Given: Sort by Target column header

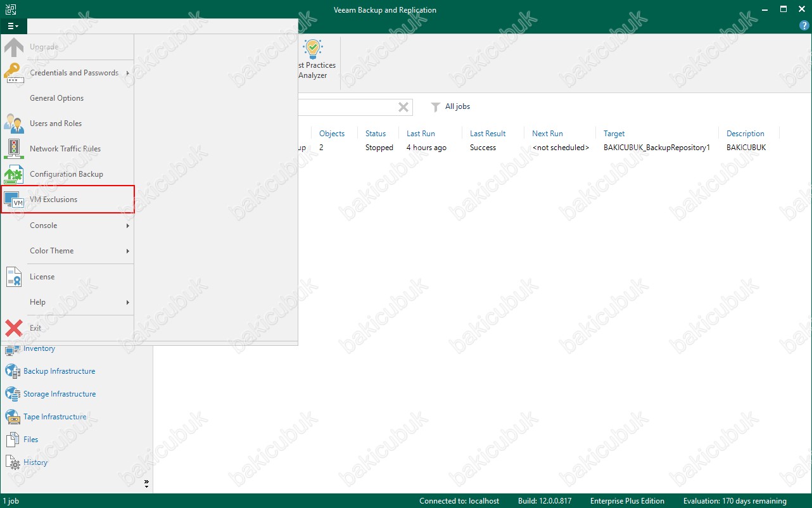Looking at the screenshot, I should coord(614,134).
